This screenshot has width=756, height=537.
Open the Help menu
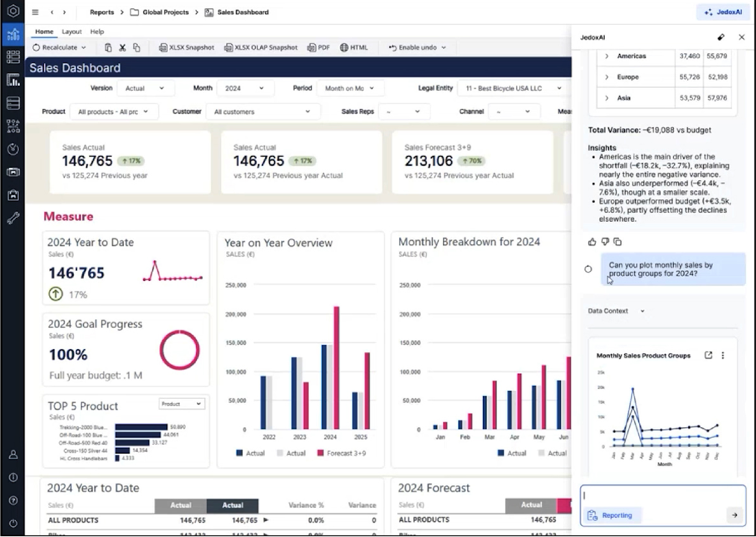click(x=97, y=31)
